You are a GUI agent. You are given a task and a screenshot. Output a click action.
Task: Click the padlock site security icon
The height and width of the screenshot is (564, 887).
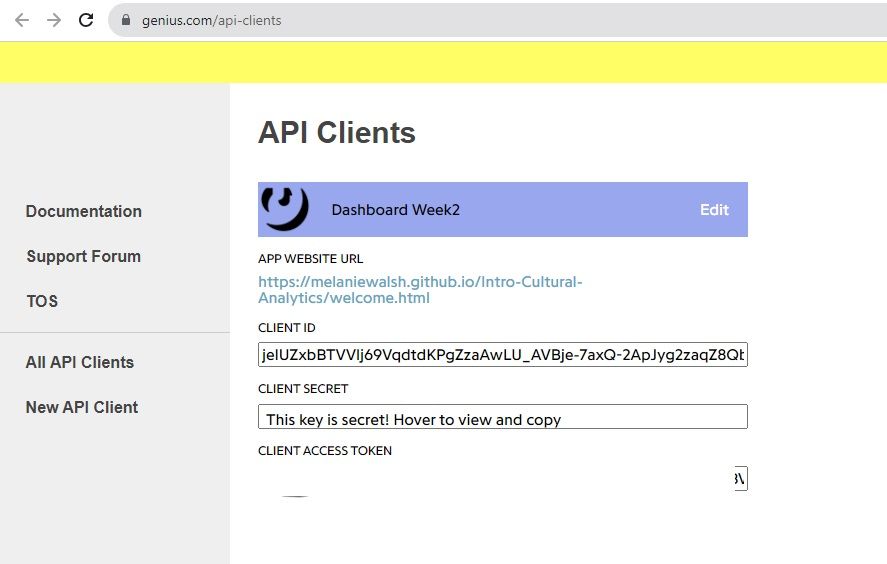(x=126, y=20)
